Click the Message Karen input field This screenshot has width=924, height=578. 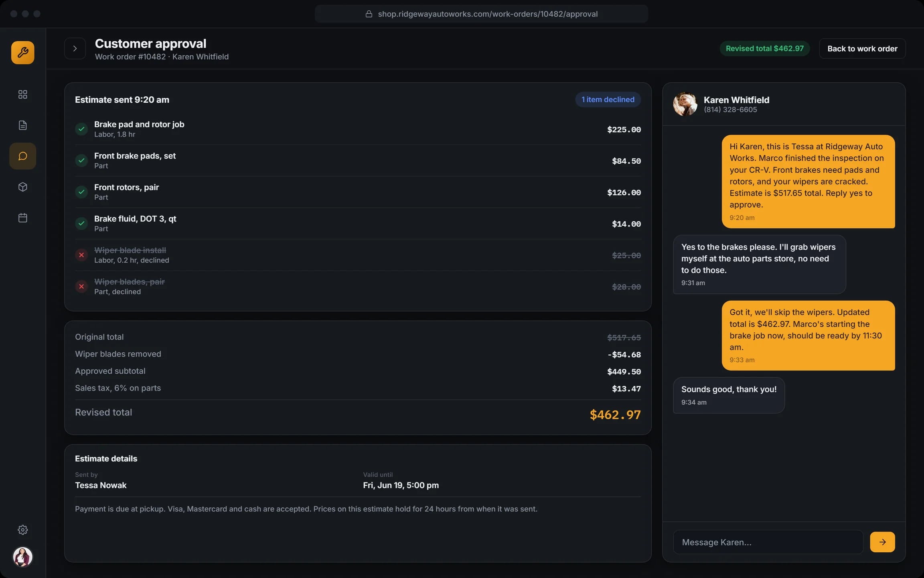pos(768,542)
